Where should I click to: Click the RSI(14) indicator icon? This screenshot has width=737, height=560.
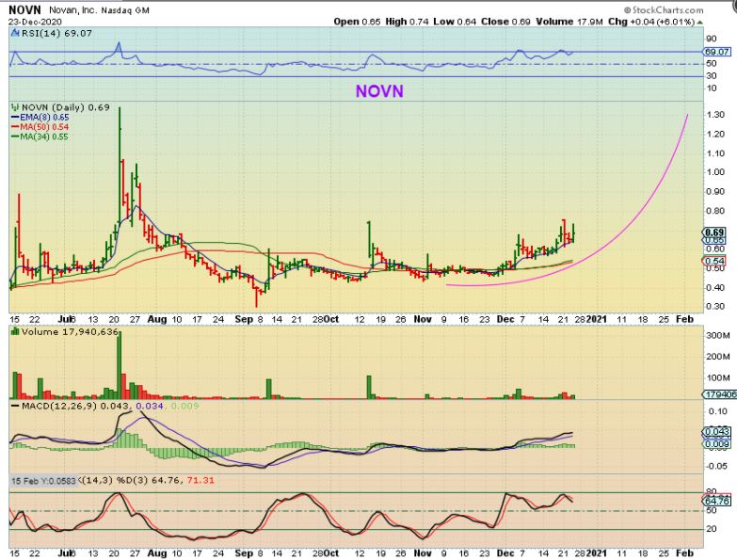15,33
